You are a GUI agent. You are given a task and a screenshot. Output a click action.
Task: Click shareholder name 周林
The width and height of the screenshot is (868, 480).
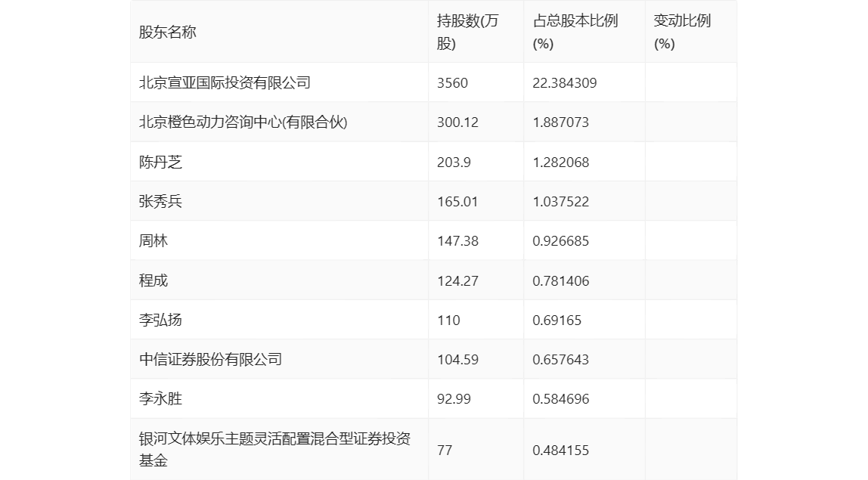(153, 241)
